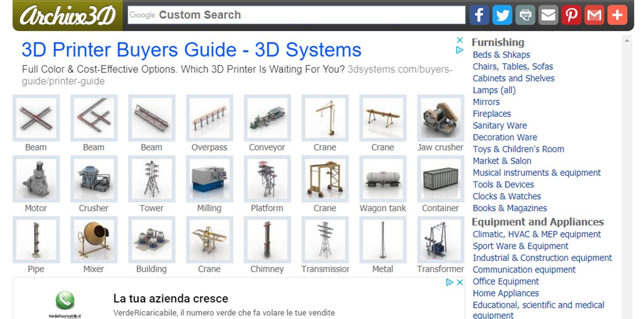This screenshot has height=319, width=644.
Task: Go to Chairs, Tables, Sofas category
Action: (x=513, y=66)
